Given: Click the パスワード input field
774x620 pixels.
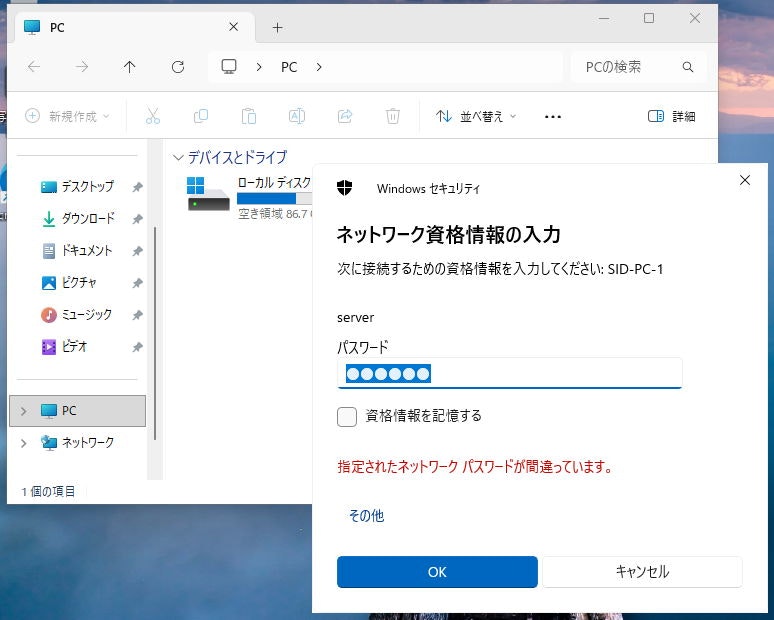Looking at the screenshot, I should (x=509, y=373).
